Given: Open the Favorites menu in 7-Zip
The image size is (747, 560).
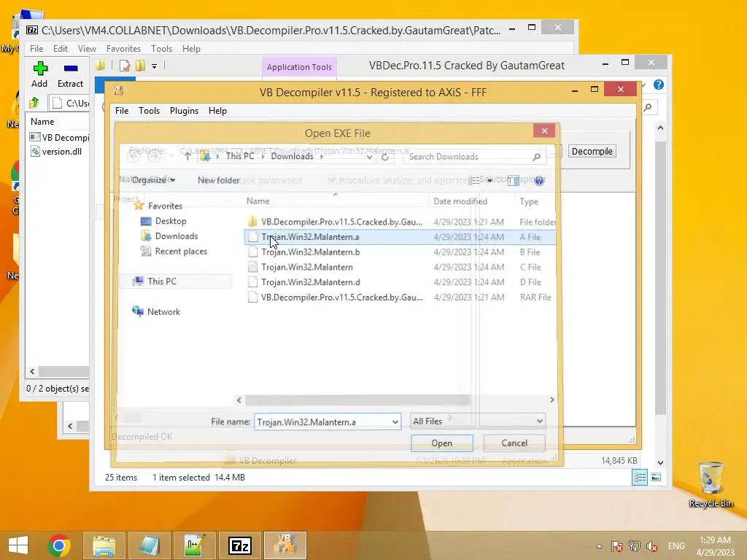Looking at the screenshot, I should click(x=123, y=49).
